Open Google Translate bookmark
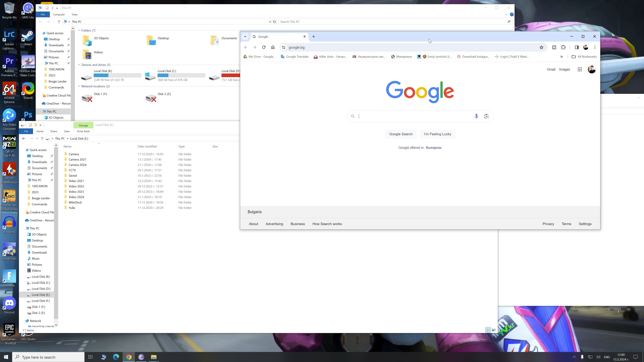Viewport: 644px width, 362px height. [294, 57]
